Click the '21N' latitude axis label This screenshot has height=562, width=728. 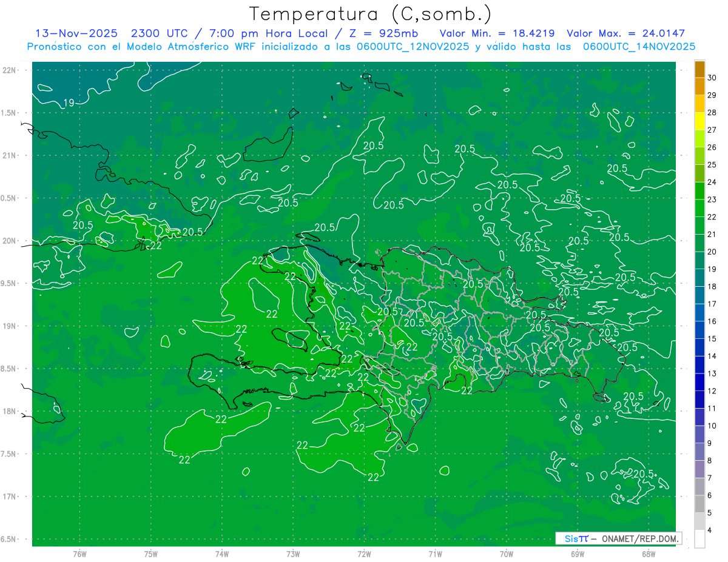[10, 155]
